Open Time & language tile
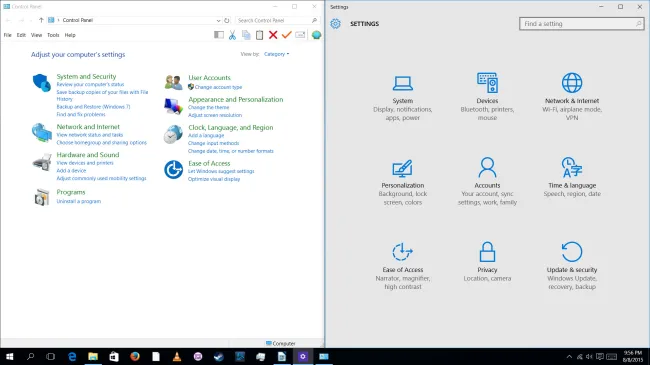The width and height of the screenshot is (650, 365). (572, 177)
